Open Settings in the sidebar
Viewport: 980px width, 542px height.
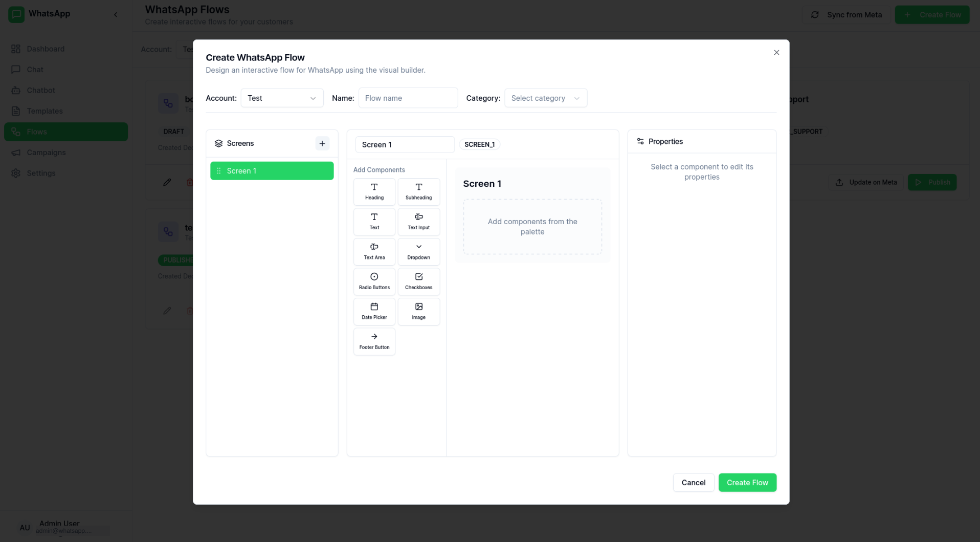click(x=66, y=173)
